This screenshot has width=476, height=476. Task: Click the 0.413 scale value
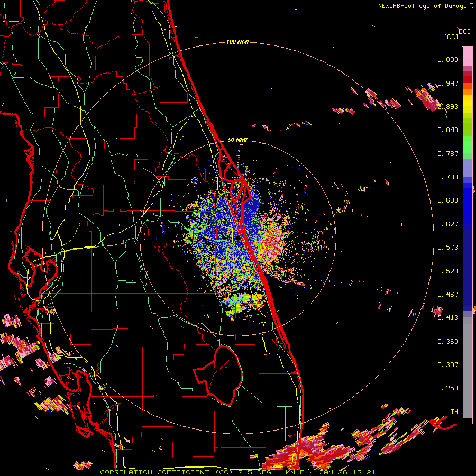click(448, 318)
